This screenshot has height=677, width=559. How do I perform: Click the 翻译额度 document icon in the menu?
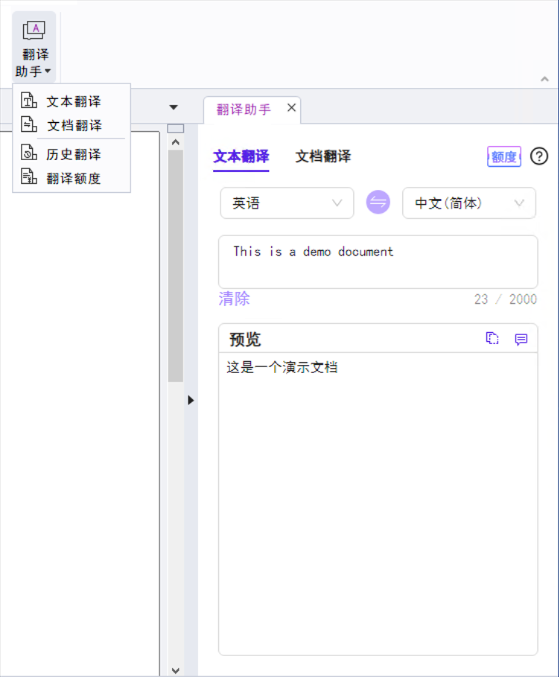pos(29,177)
